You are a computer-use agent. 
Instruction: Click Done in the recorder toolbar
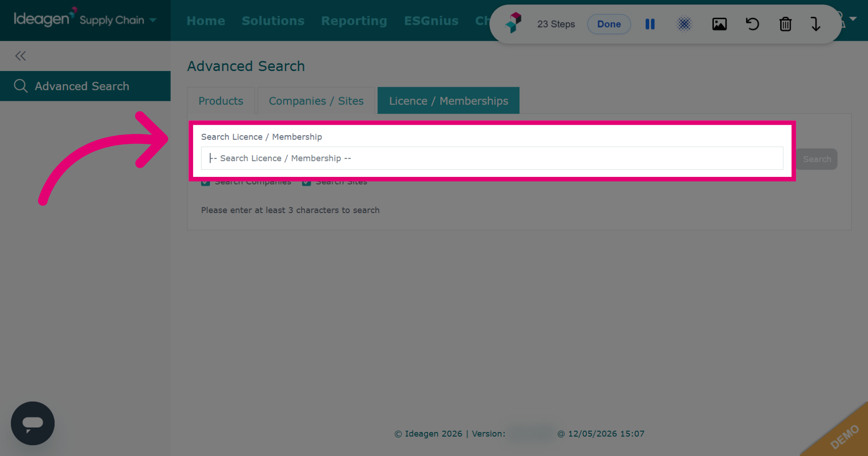609,24
